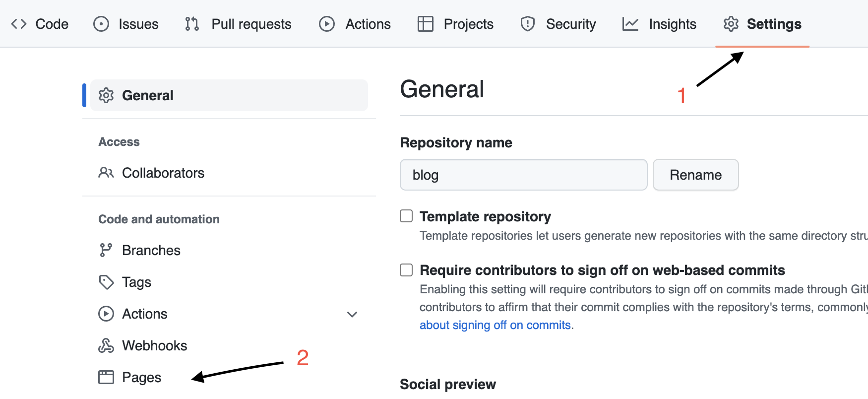Select General in the settings sidebar
Image resolution: width=868 pixels, height=399 pixels.
[229, 95]
